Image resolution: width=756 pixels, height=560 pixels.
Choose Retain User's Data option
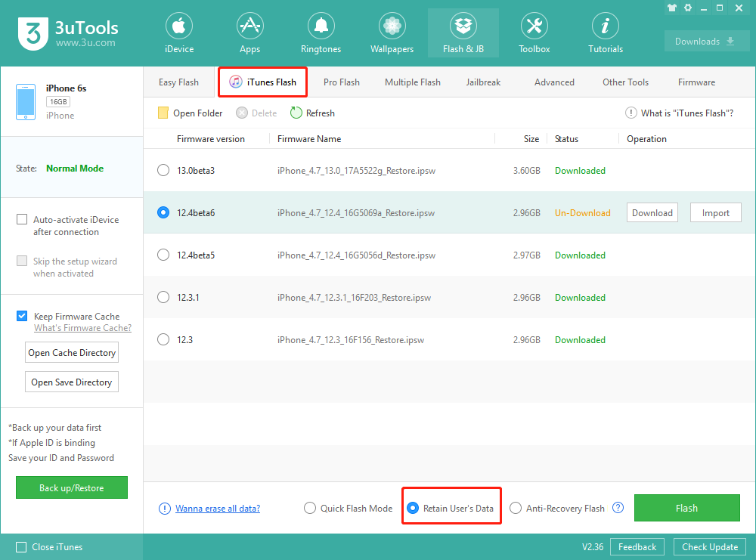tap(413, 508)
